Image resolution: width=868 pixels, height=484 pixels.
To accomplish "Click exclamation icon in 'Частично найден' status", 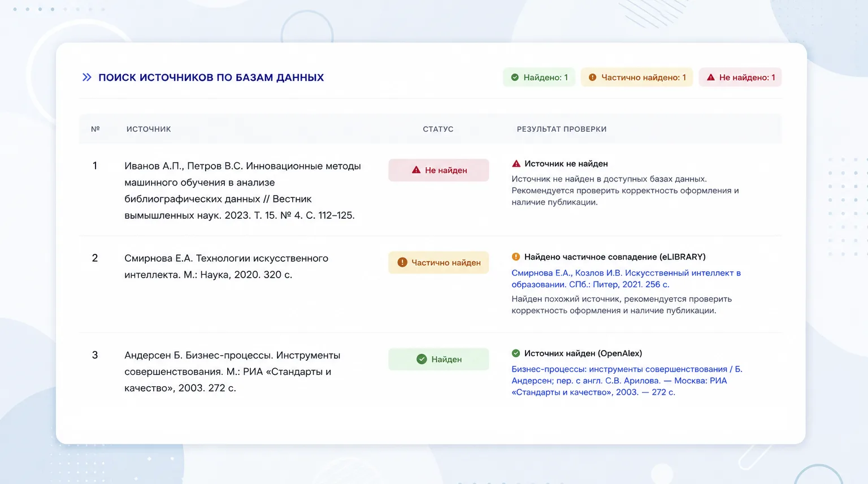I will pos(402,262).
